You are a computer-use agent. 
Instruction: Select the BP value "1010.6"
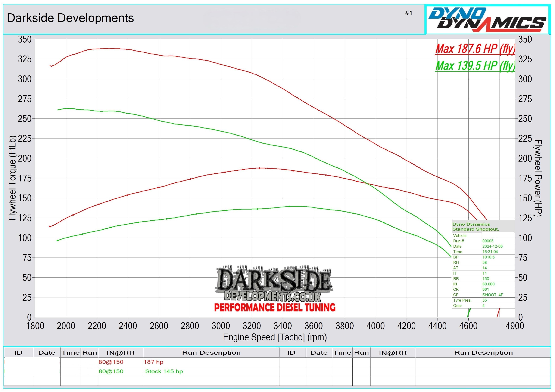click(488, 257)
